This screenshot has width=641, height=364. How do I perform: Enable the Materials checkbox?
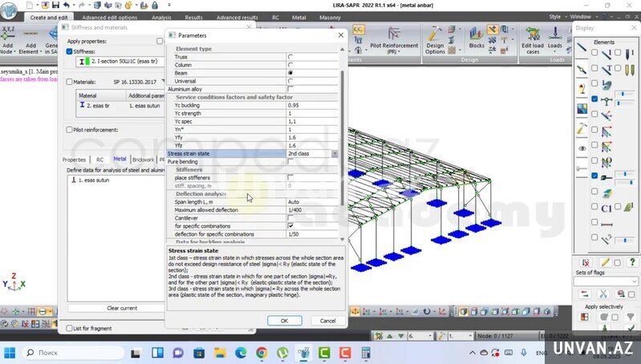click(x=69, y=82)
